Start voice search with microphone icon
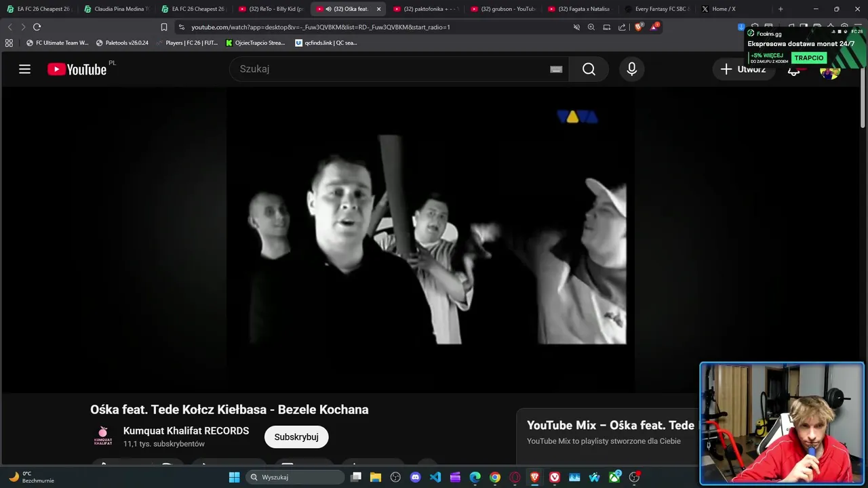 coord(631,69)
